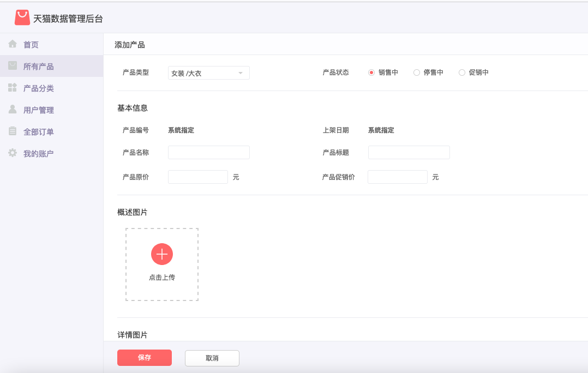Click the 基本信息 section heading

point(133,108)
